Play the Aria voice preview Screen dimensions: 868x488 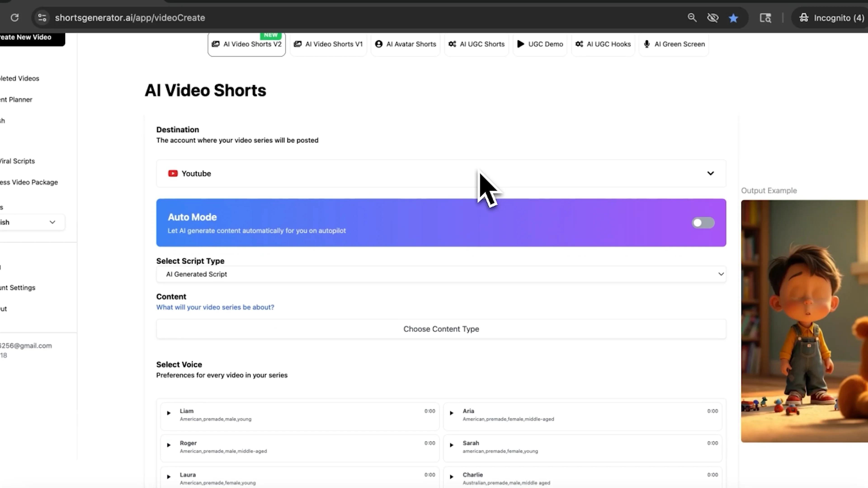(x=452, y=413)
